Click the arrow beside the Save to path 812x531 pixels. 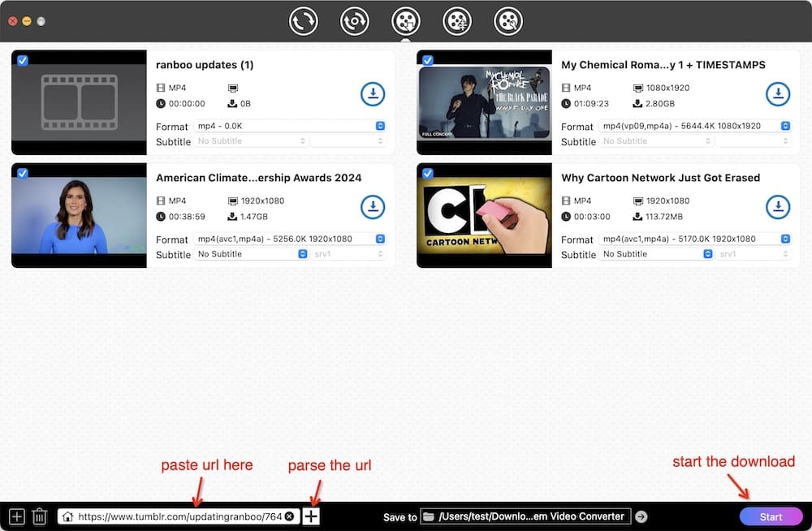click(641, 516)
